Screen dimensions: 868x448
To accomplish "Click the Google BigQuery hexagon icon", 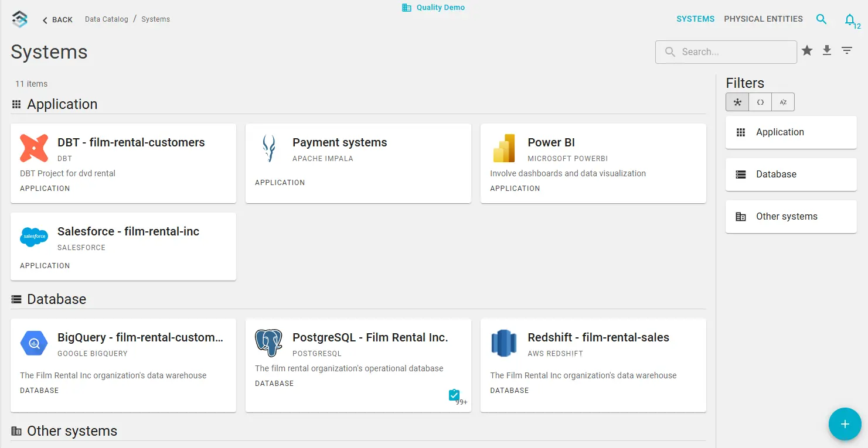I will pos(33,343).
